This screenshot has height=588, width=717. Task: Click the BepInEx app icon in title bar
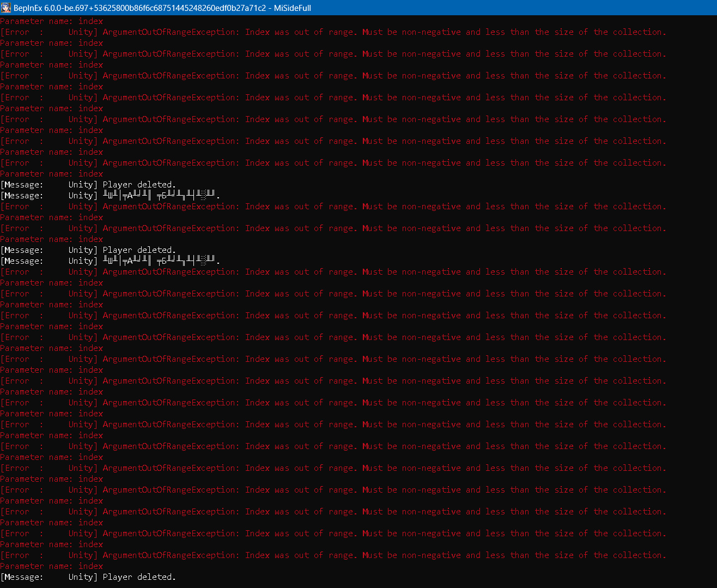6,8
